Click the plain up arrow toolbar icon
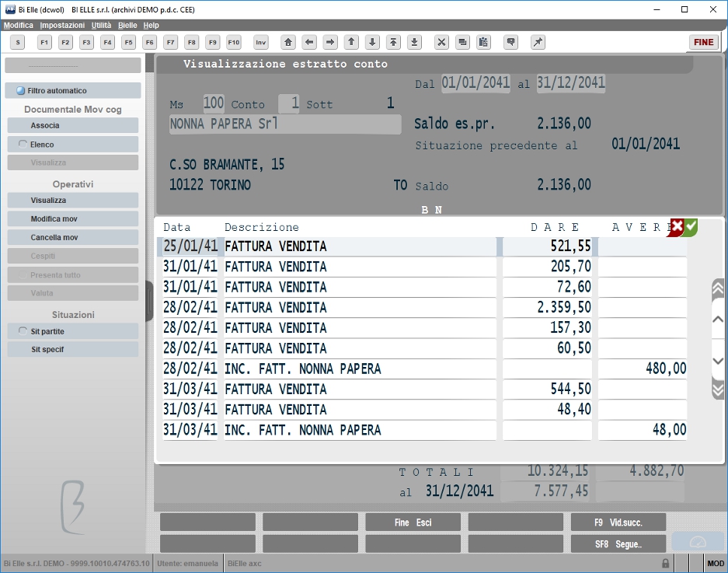Viewport: 728px width, 573px height. pos(351,42)
